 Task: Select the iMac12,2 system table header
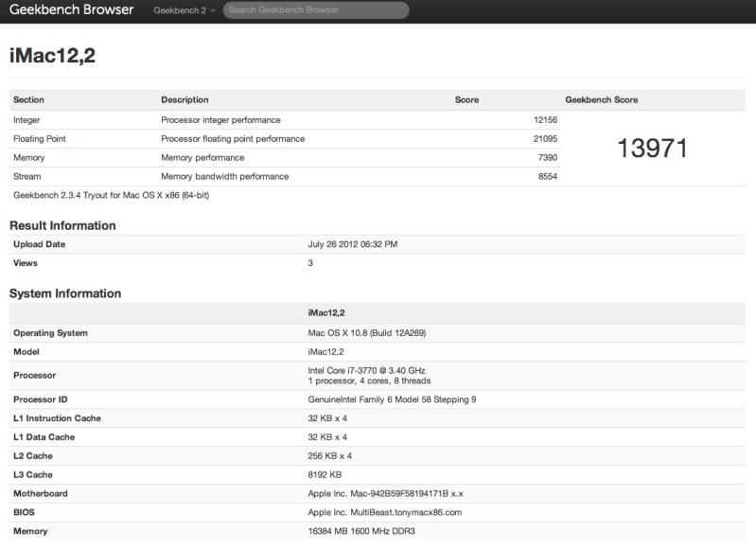pos(326,313)
